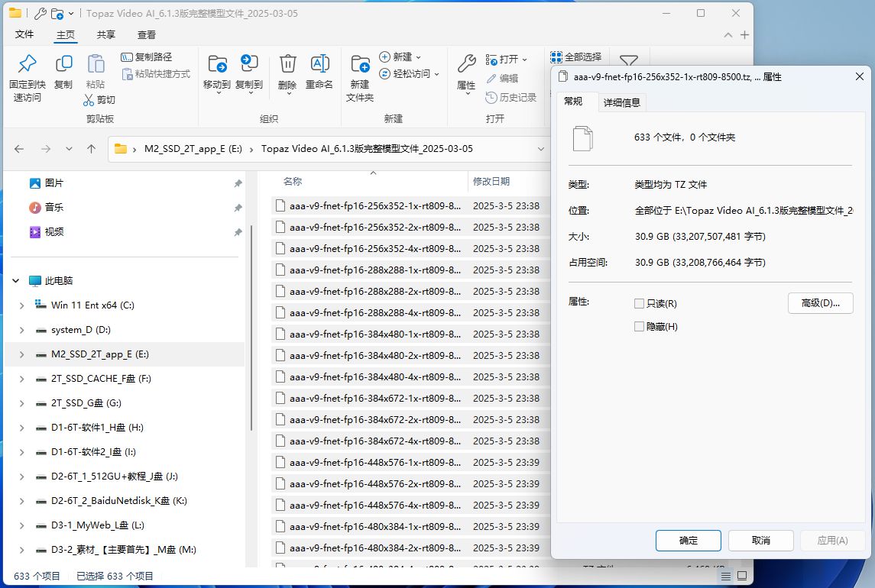Screen dimensions: 875x588
Task: Open Music (音乐) in quick access
Action: point(54,208)
